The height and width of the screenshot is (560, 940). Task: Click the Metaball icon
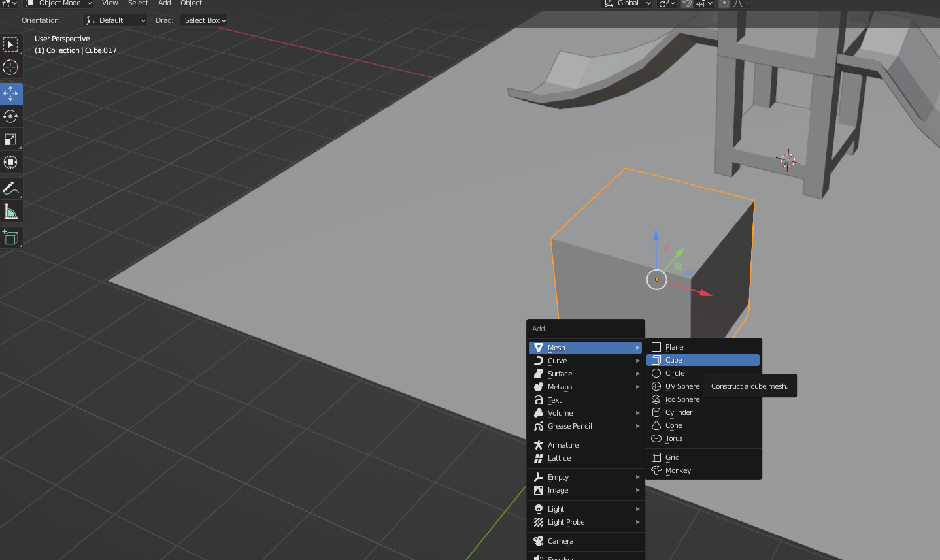539,387
